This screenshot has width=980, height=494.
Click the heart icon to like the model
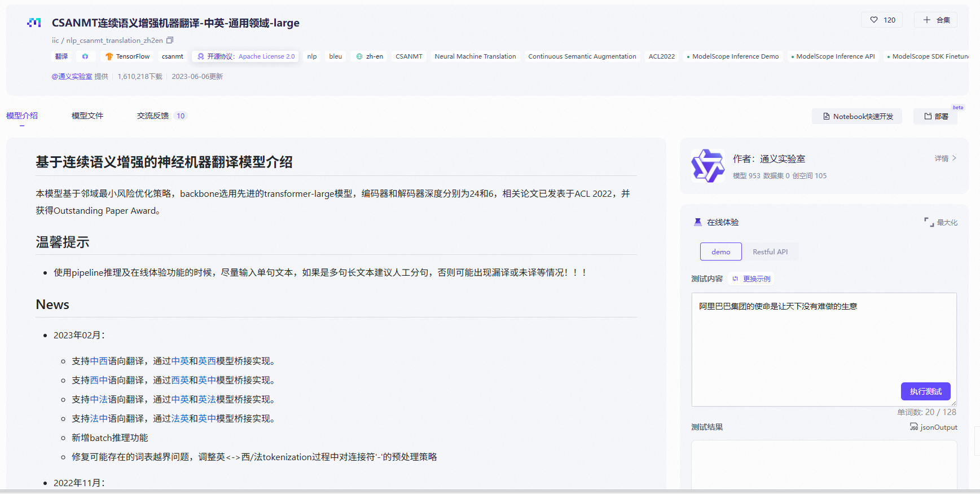click(x=874, y=20)
